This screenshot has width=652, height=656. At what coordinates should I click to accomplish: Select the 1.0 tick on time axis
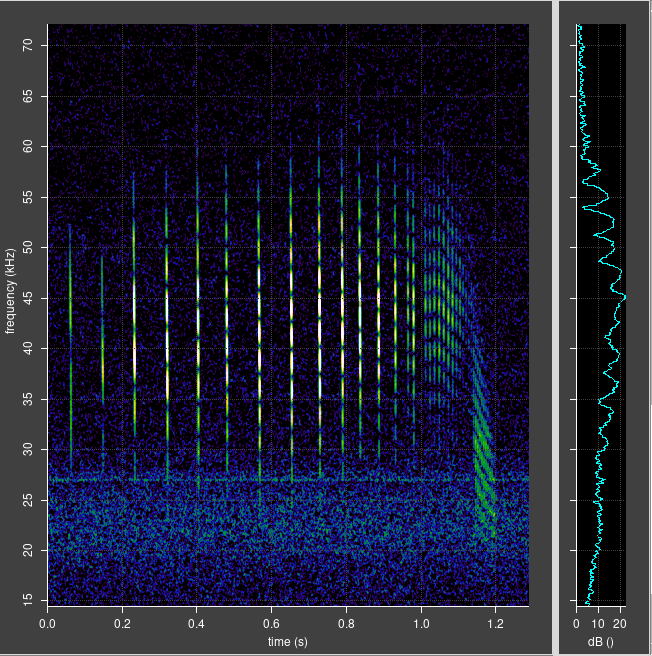pos(422,621)
